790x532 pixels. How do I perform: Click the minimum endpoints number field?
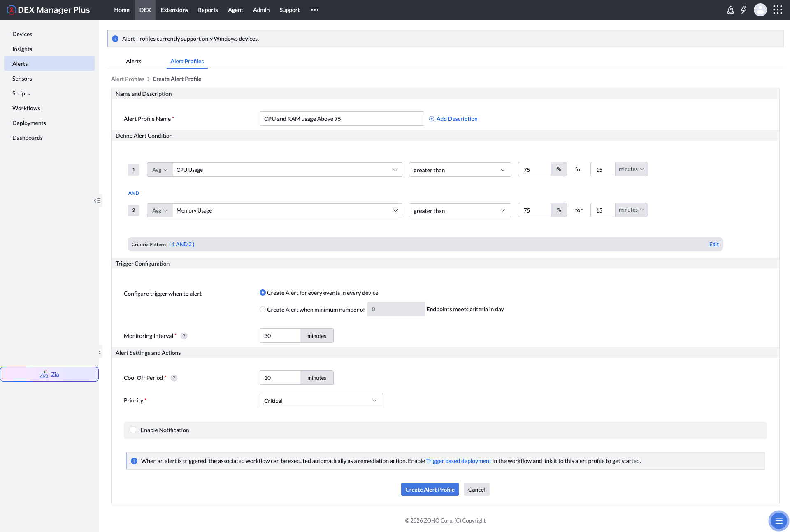tap(396, 309)
